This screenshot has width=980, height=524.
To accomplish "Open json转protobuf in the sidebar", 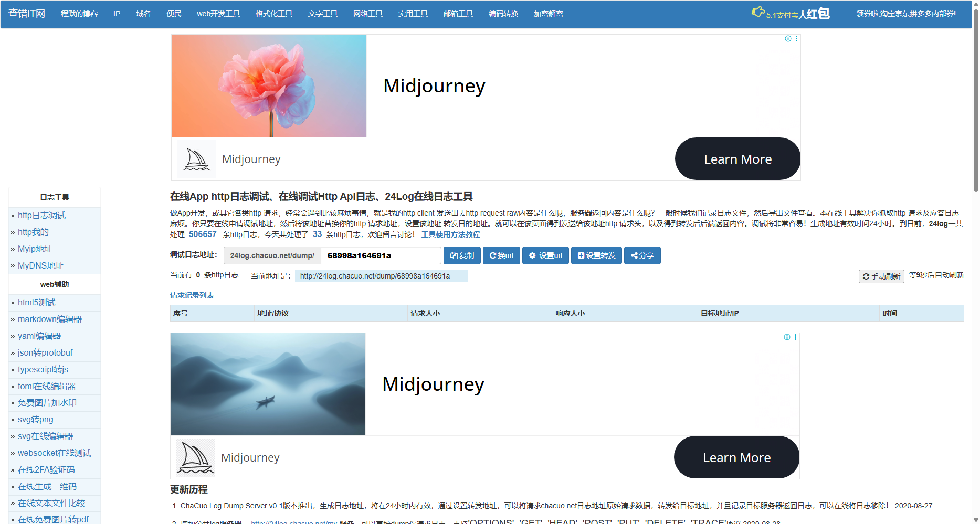I will point(45,353).
